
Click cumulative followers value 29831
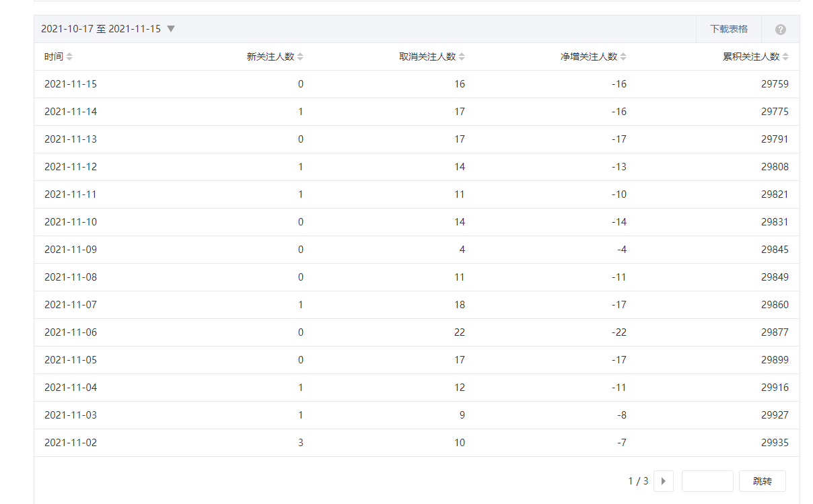pos(775,222)
